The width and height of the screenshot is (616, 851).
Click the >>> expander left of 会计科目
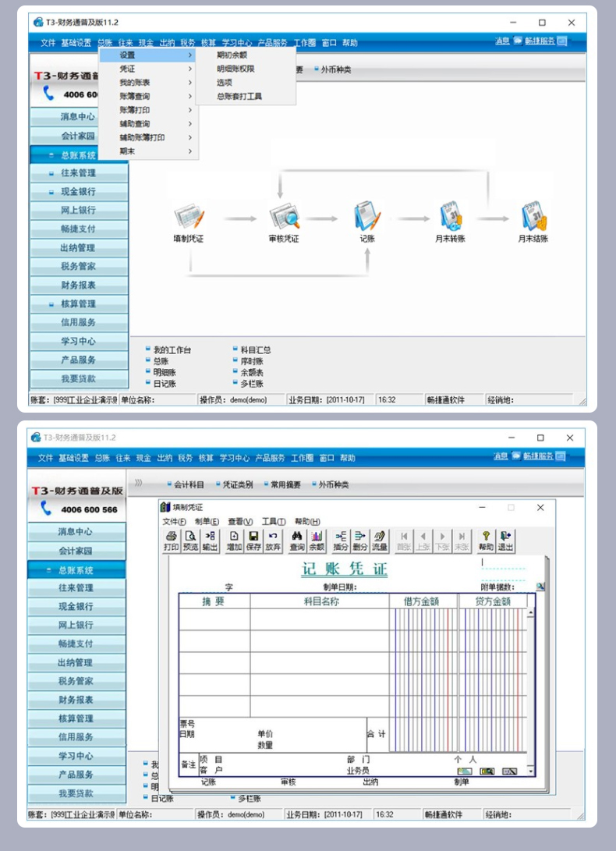click(x=138, y=483)
